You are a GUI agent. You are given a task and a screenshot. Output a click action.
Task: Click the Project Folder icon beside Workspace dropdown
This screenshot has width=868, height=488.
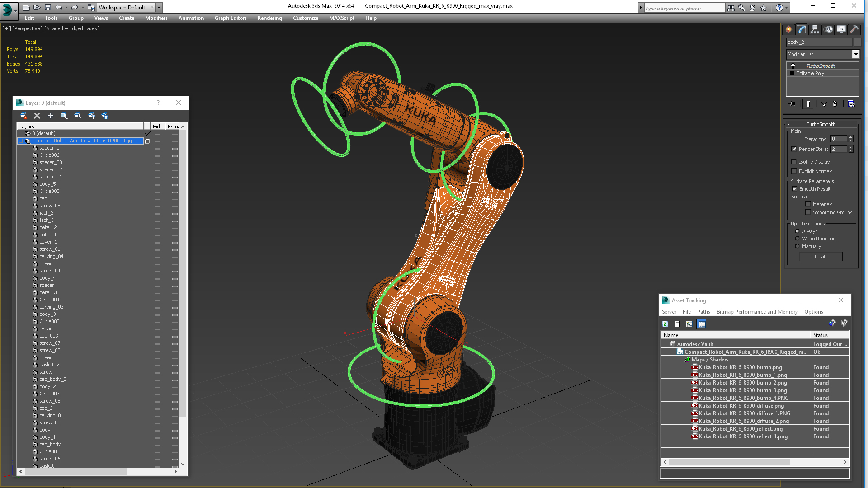pos(91,7)
